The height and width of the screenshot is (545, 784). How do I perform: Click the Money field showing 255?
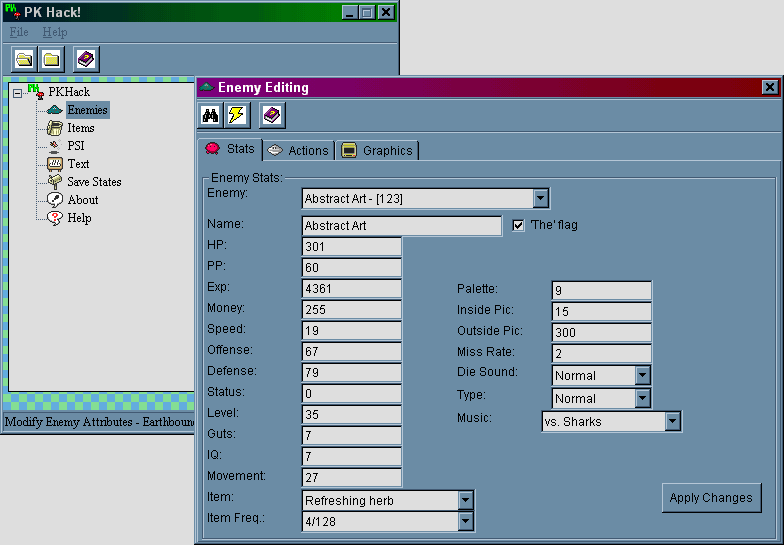pos(352,310)
